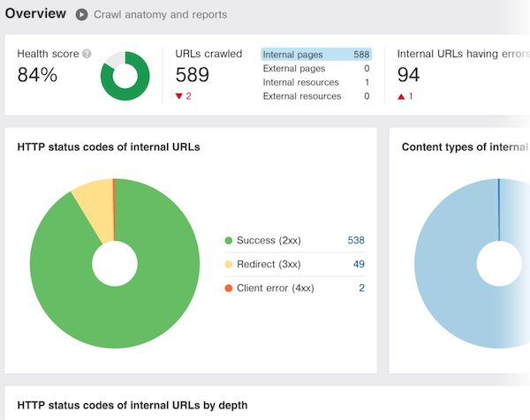530x420 pixels.
Task: Click yellow Redirect legend dot
Action: (x=229, y=265)
